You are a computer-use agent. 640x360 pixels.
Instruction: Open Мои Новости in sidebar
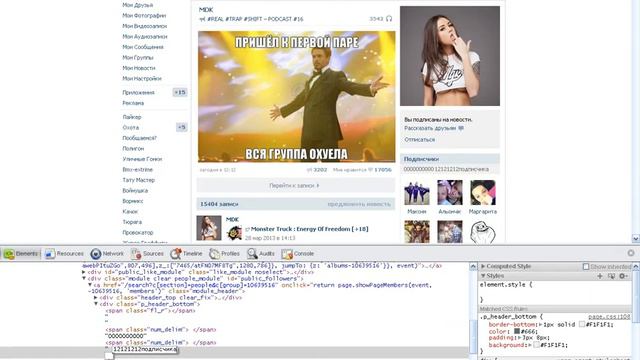[x=139, y=68]
